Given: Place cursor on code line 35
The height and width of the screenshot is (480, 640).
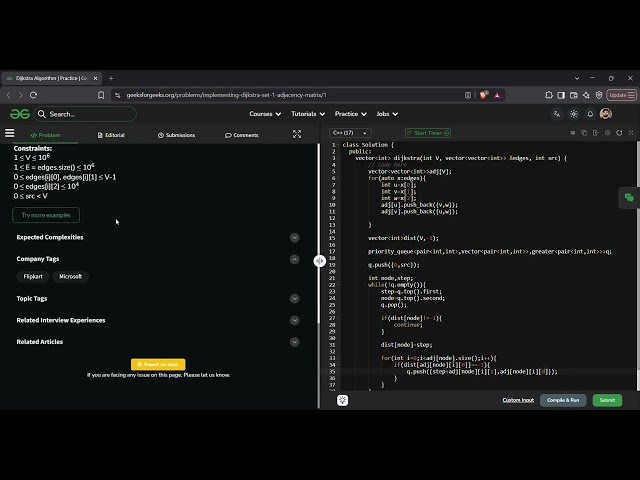Looking at the screenshot, I should click(x=482, y=371).
